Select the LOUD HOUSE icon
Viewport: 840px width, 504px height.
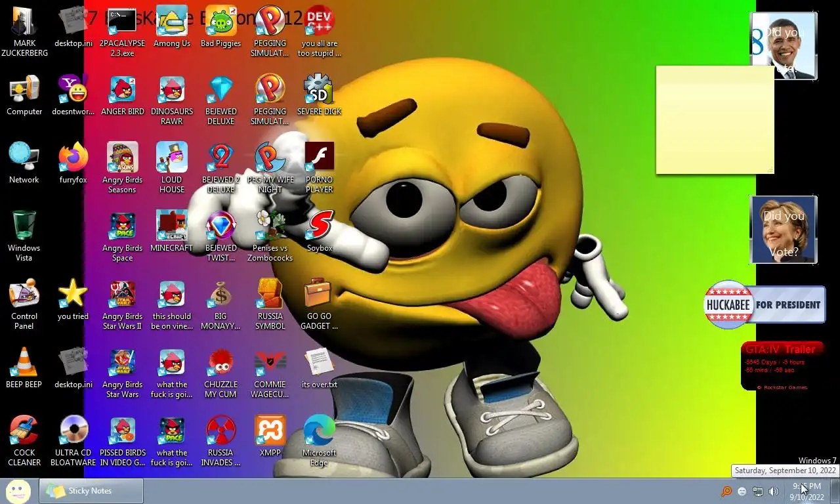(x=171, y=168)
